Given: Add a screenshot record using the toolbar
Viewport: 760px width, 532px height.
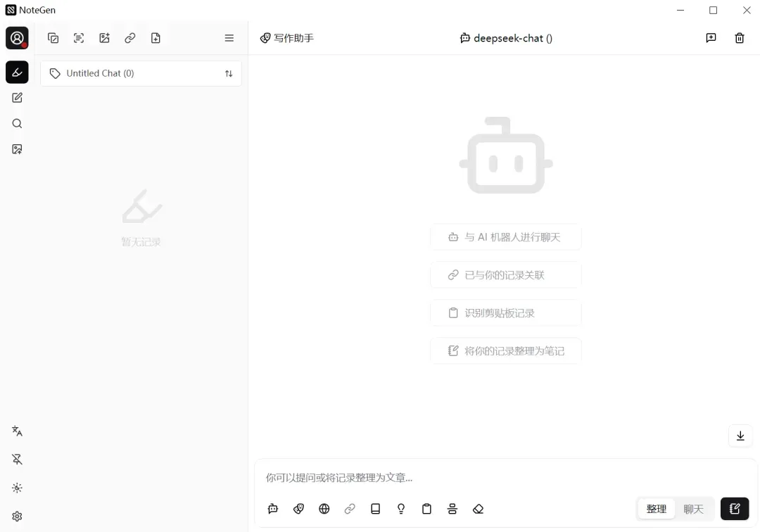Looking at the screenshot, I should [53, 38].
